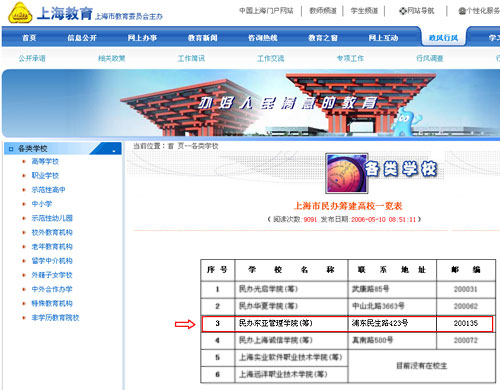500x390 pixels.
Task: Open 网站导航 compass icon link
Action: pos(402,11)
